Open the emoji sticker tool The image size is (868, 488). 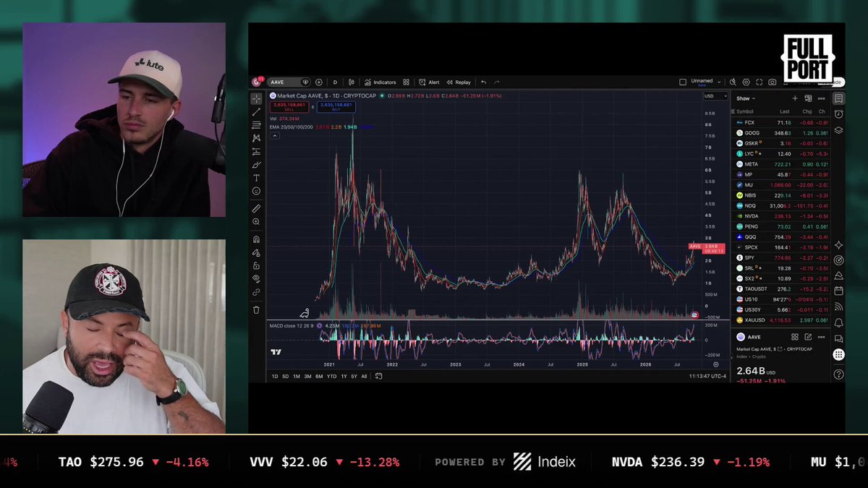click(256, 191)
